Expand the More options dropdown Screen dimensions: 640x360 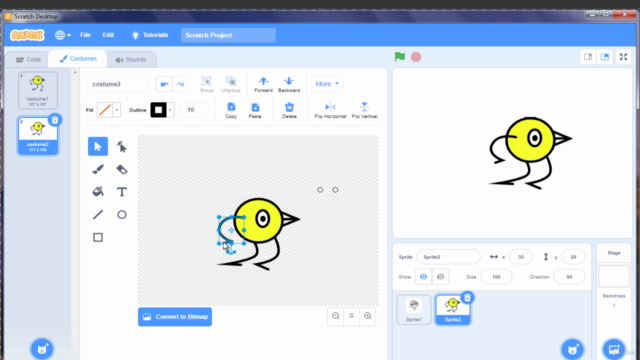(327, 84)
